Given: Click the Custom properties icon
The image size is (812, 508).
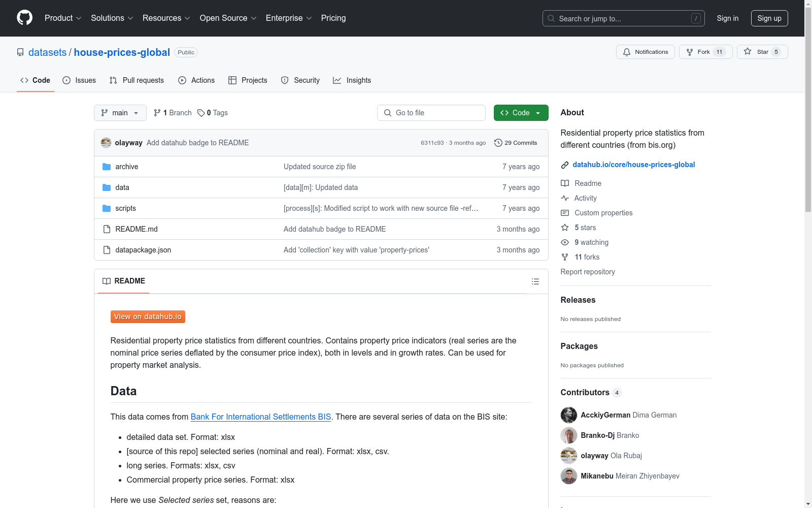Looking at the screenshot, I should [565, 213].
